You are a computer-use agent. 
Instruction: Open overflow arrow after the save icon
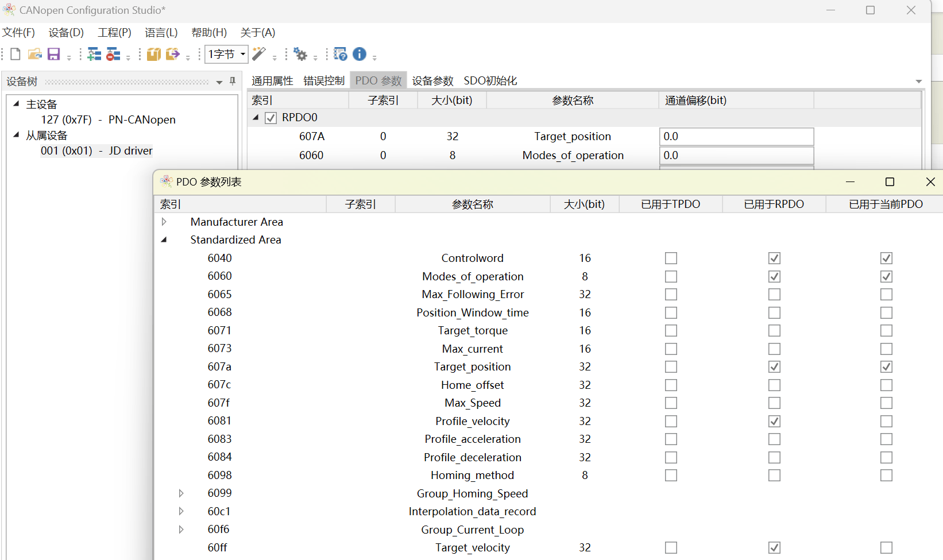pyautogui.click(x=69, y=57)
